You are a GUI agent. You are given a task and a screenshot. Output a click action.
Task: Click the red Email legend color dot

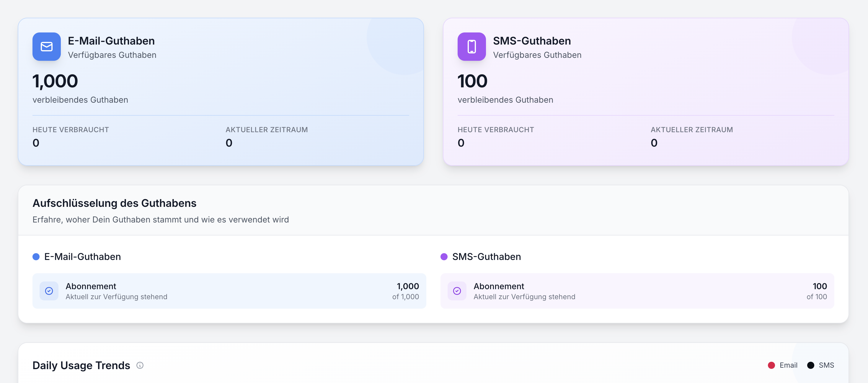click(x=771, y=365)
